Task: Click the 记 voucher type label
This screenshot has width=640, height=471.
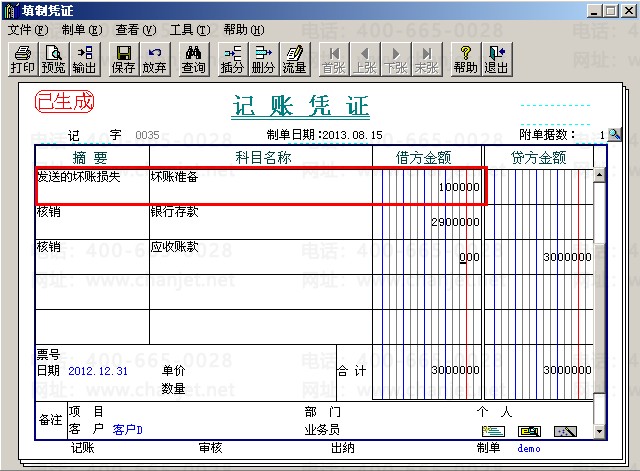Action: (73, 135)
